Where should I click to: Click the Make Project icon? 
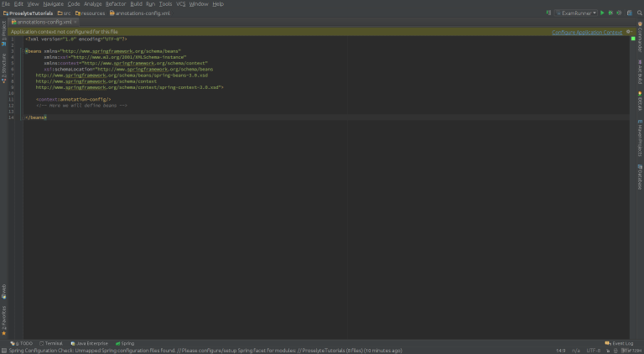[x=550, y=13]
